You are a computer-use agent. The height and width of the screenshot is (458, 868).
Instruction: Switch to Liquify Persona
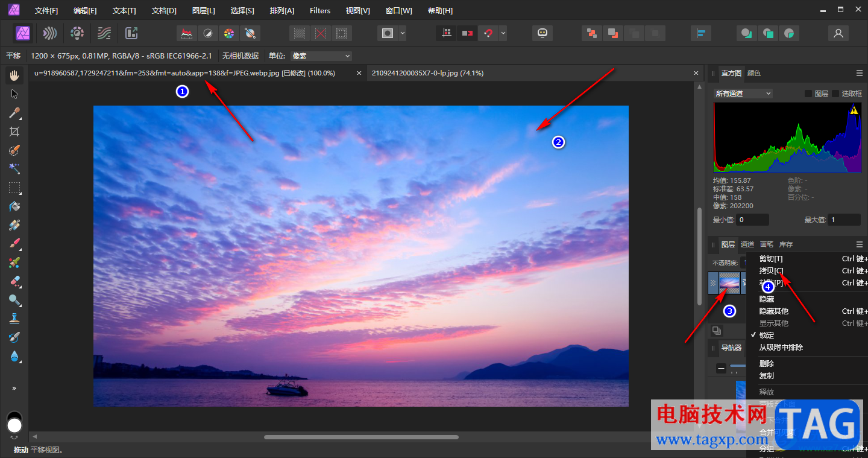point(51,33)
